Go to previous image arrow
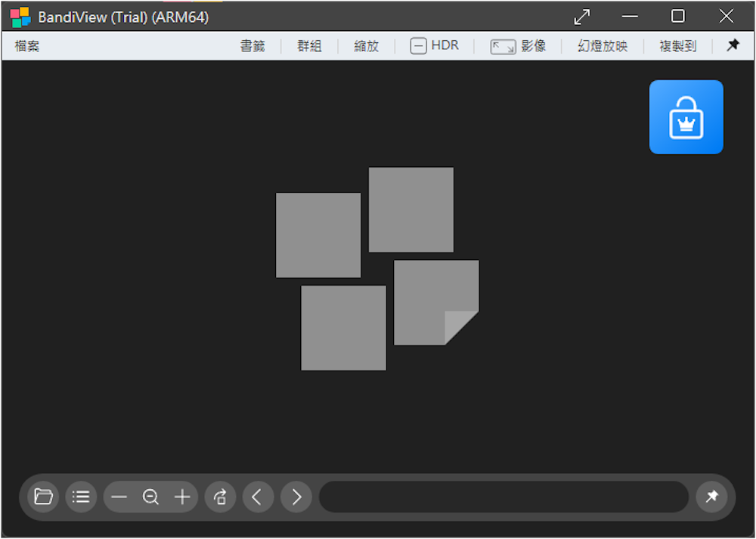The image size is (756, 539). [x=258, y=497]
